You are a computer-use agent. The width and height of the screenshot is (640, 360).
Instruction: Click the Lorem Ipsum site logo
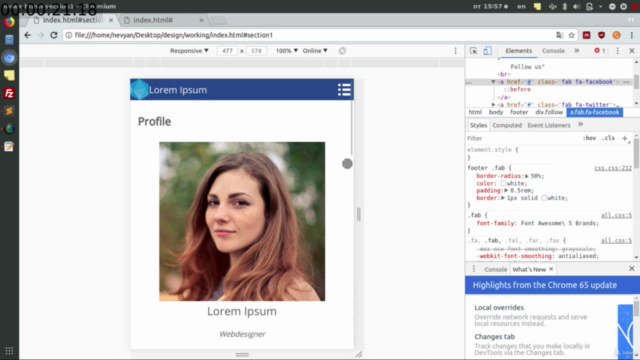click(139, 89)
